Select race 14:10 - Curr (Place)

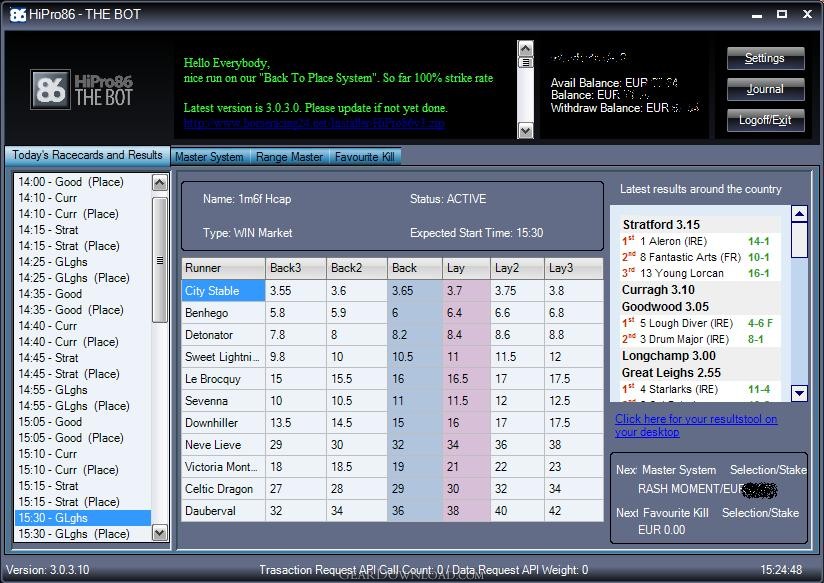tap(68, 214)
